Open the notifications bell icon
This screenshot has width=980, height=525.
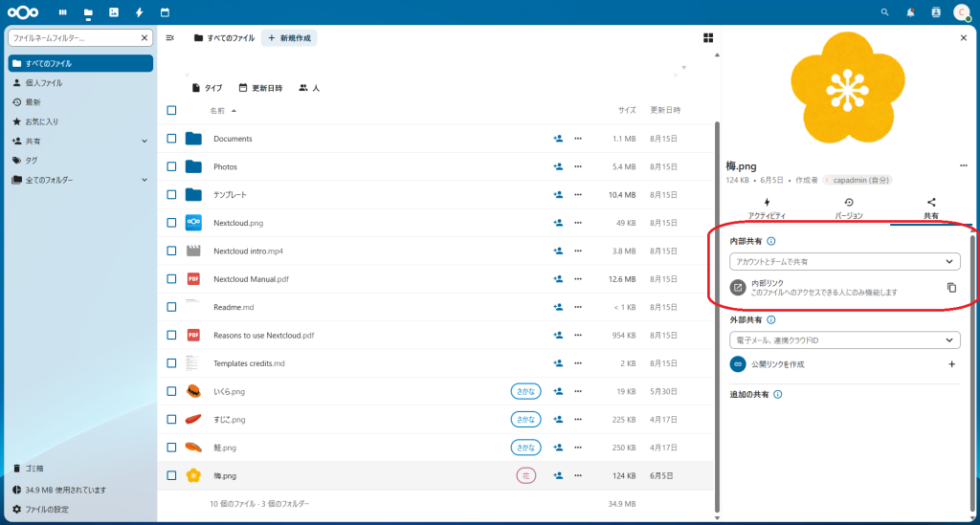point(910,12)
